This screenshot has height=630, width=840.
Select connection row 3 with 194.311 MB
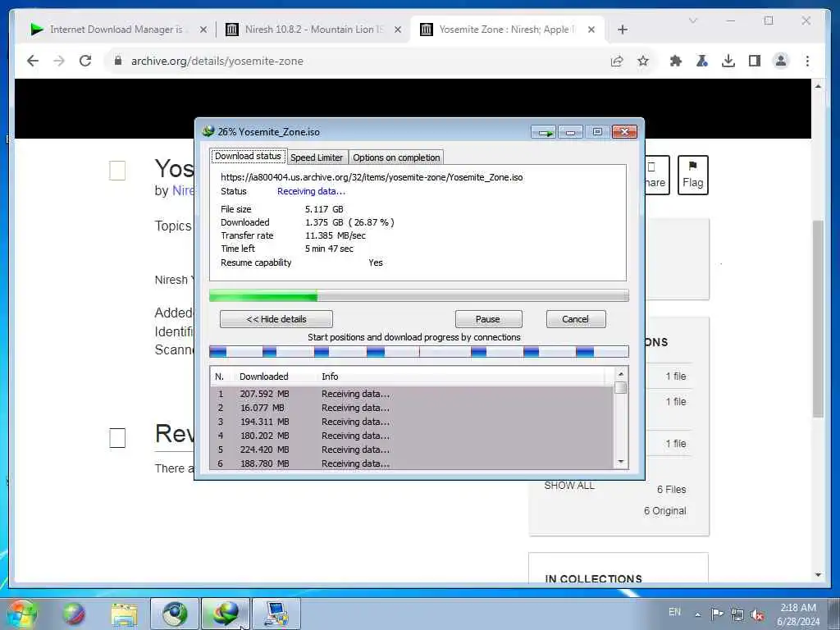[412, 422]
